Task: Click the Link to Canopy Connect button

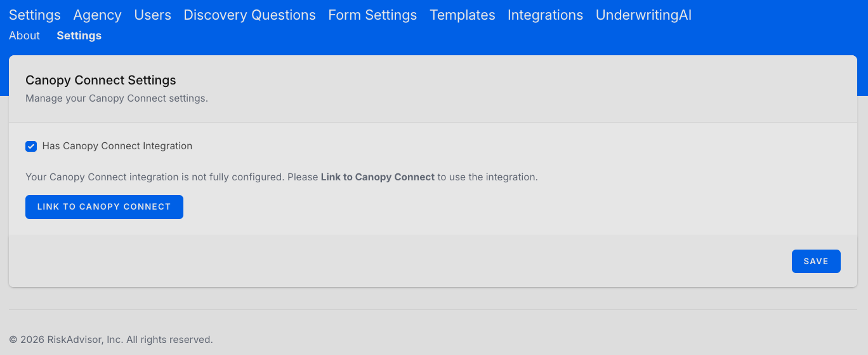Action: 104,207
